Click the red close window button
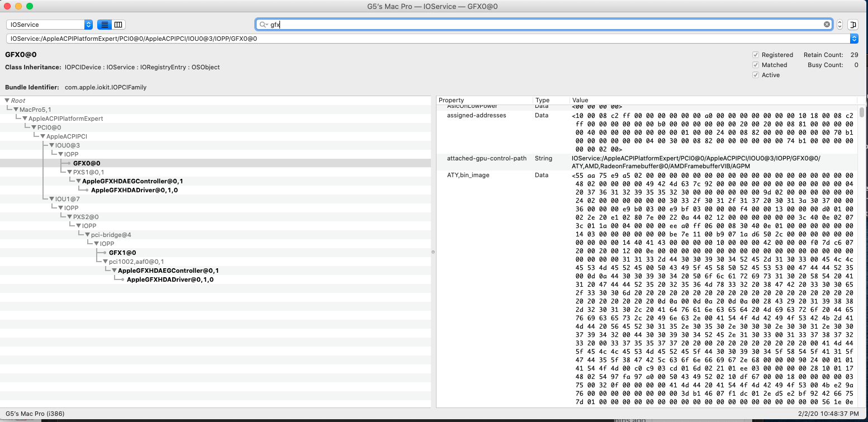 tap(7, 6)
